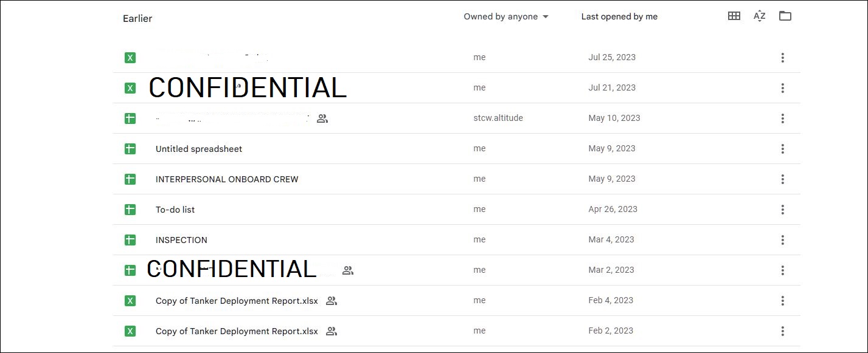Open the To-do list spreadsheet
This screenshot has height=353, width=868.
[x=175, y=210]
